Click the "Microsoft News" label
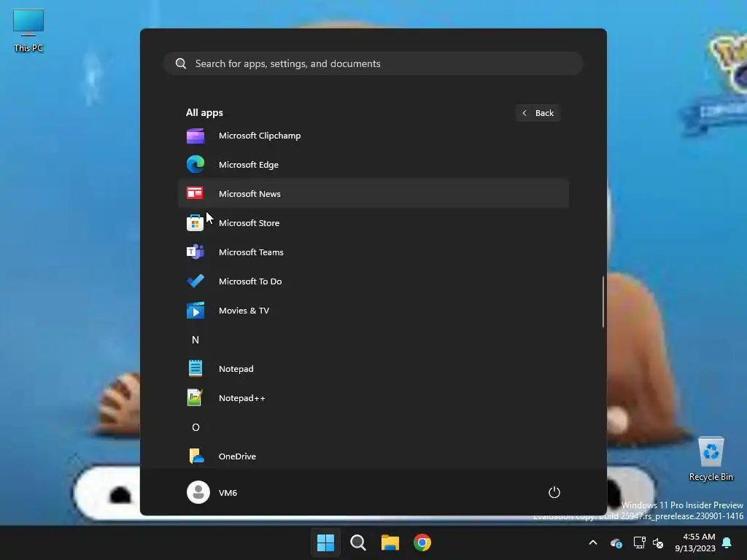 pyautogui.click(x=249, y=194)
